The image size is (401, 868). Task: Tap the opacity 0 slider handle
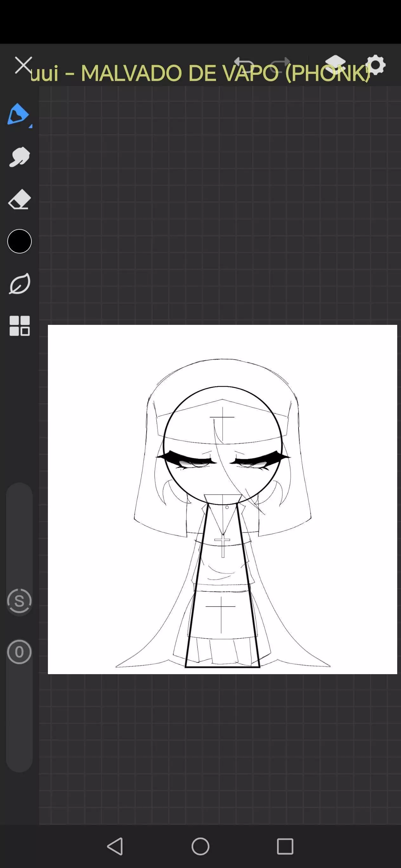point(19,652)
